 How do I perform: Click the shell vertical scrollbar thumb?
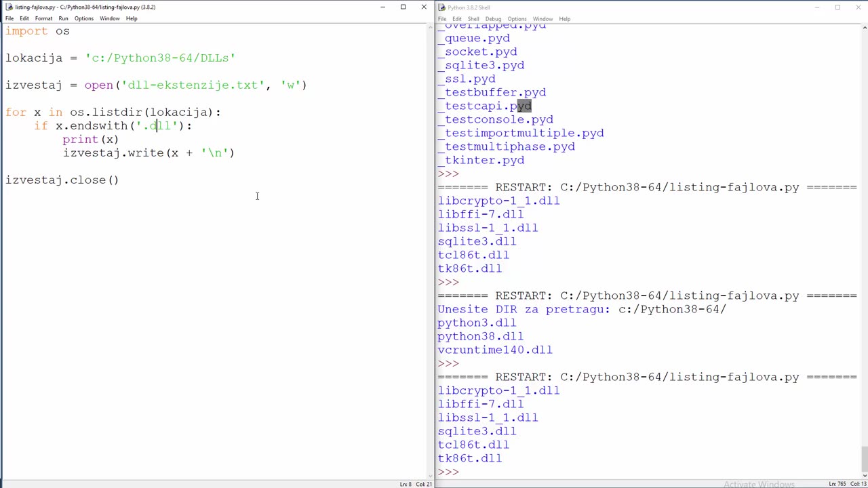click(x=864, y=457)
